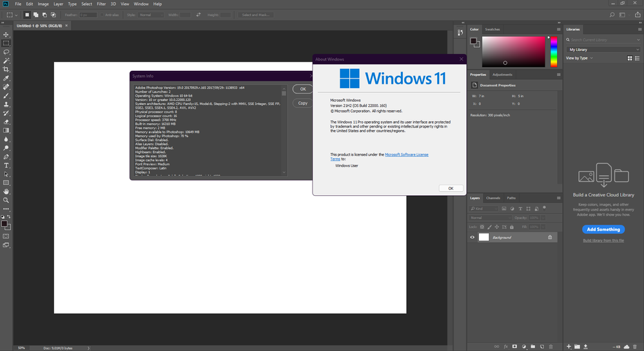Select the Rectangle shape tool
Screen dimensions: 644x351
tap(6, 183)
